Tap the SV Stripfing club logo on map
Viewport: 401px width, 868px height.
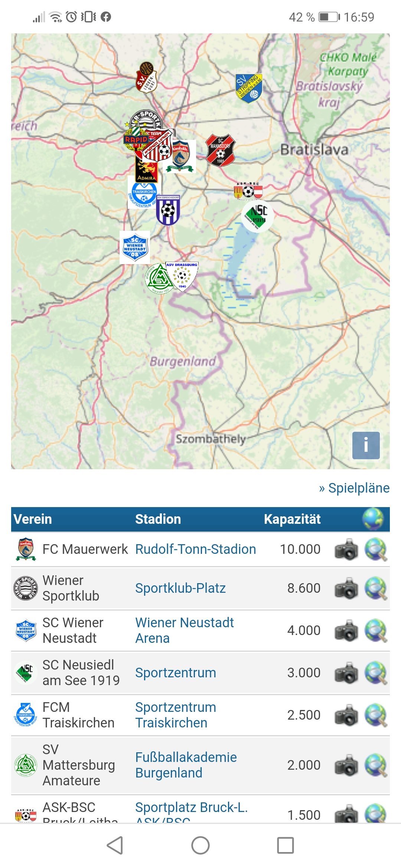(x=249, y=88)
